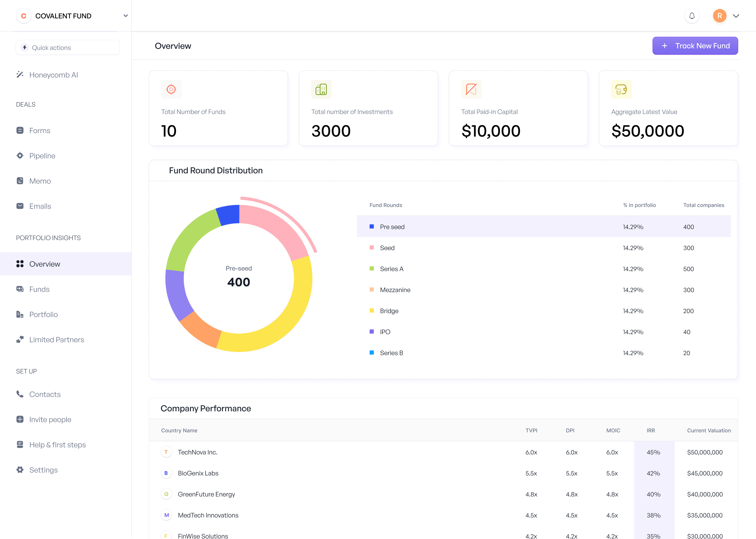Click the blue Pre seed color swatch
This screenshot has height=539, width=756.
point(372,226)
